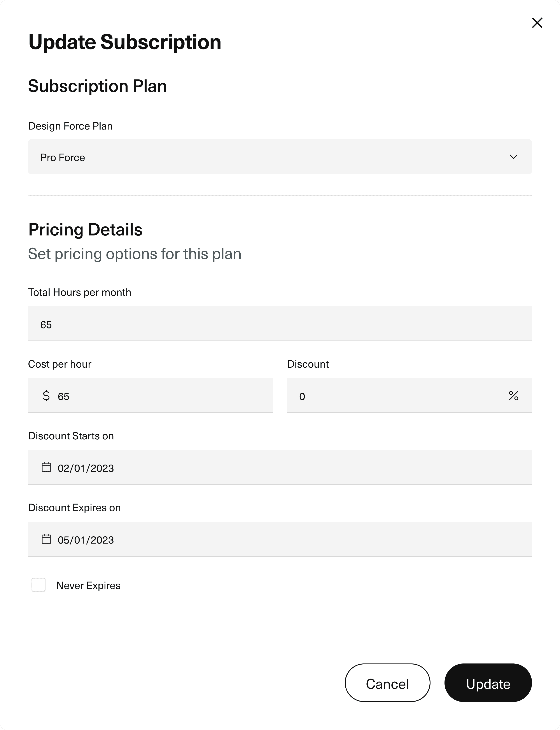Click the Update Subscription title

(125, 42)
